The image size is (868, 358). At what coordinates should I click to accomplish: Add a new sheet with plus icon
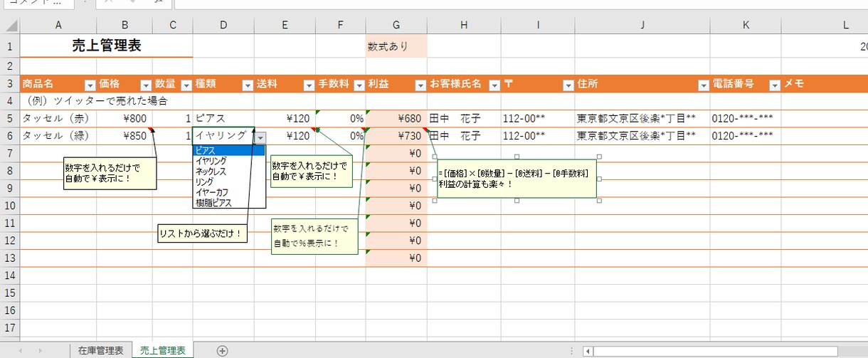tap(222, 350)
